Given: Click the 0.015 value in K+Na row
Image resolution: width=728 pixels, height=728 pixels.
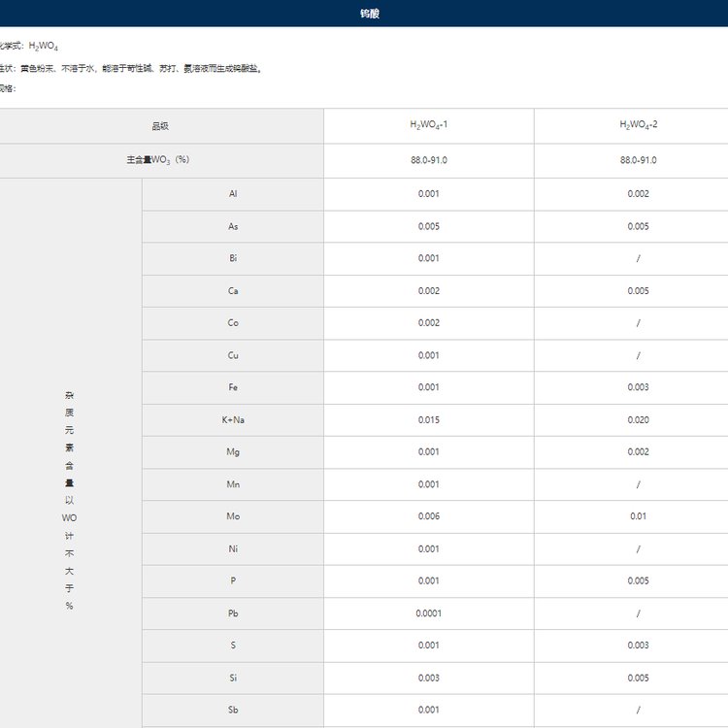Looking at the screenshot, I should (428, 419).
